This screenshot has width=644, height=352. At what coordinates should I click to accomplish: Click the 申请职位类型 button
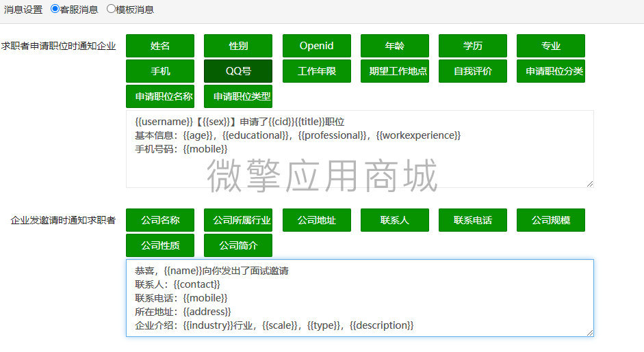(x=237, y=96)
